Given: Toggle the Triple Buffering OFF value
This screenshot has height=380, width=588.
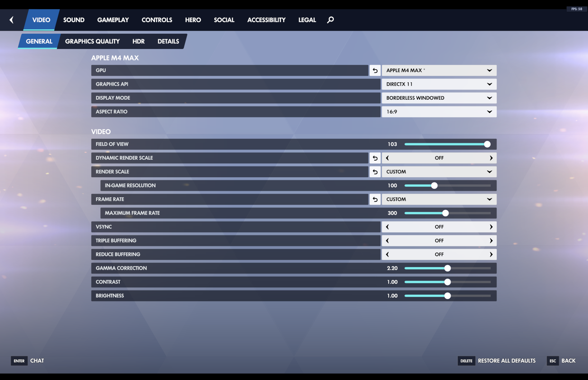Looking at the screenshot, I should pyautogui.click(x=439, y=241).
